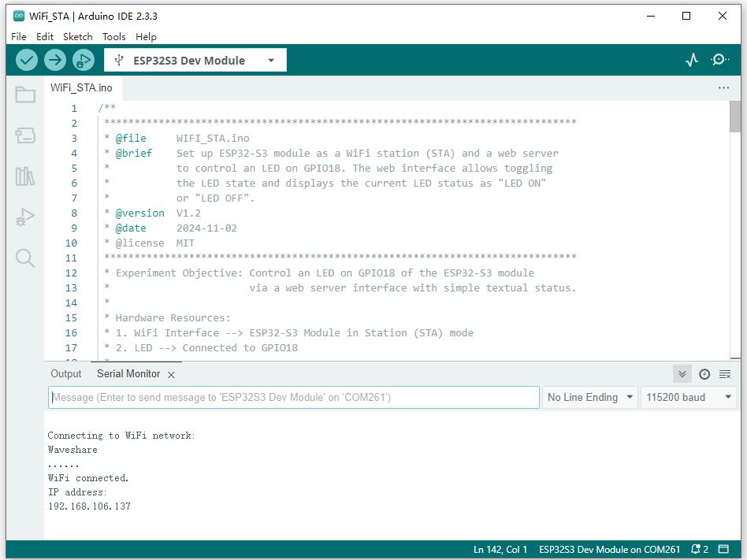
Task: Open the Boards Manager sidebar icon
Action: click(x=25, y=135)
